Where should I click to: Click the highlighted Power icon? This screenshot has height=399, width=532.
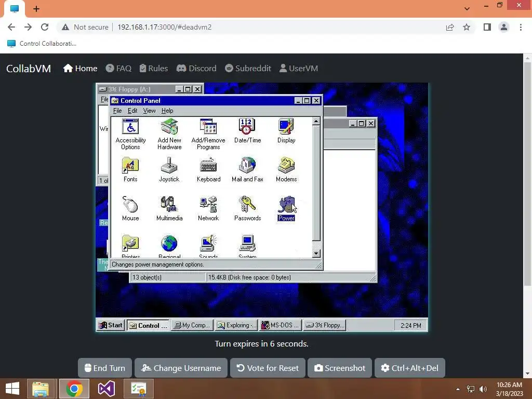pyautogui.click(x=286, y=209)
